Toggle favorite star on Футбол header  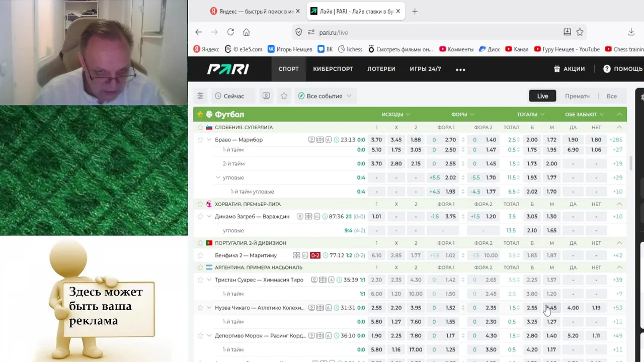(200, 115)
